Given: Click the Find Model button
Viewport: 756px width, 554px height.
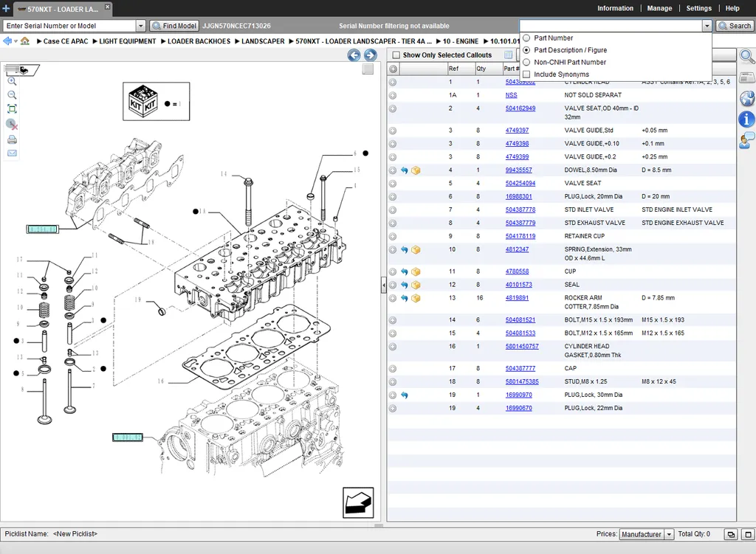Looking at the screenshot, I should coord(173,26).
